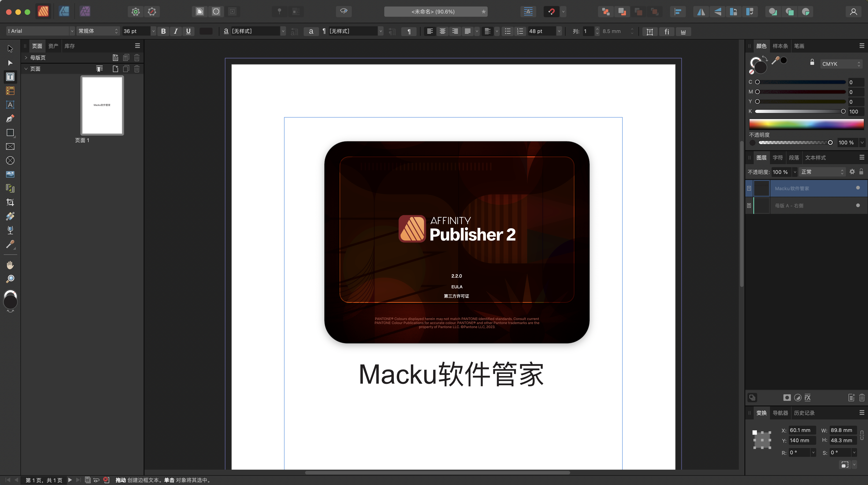Click the layer effects fx icon
Viewport: 868px width, 485px height.
point(808,398)
